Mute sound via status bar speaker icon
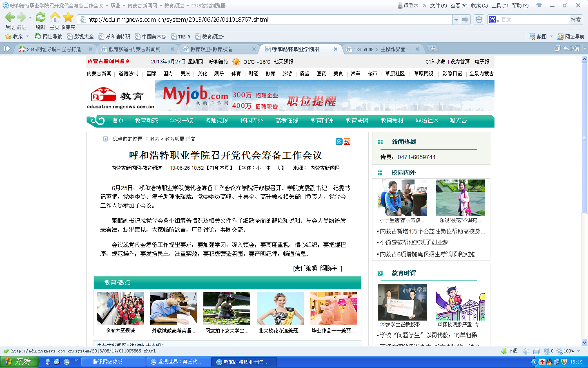 (526, 351)
